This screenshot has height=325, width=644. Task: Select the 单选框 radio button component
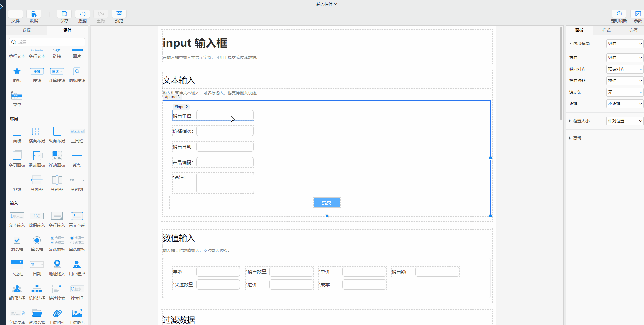pyautogui.click(x=37, y=240)
